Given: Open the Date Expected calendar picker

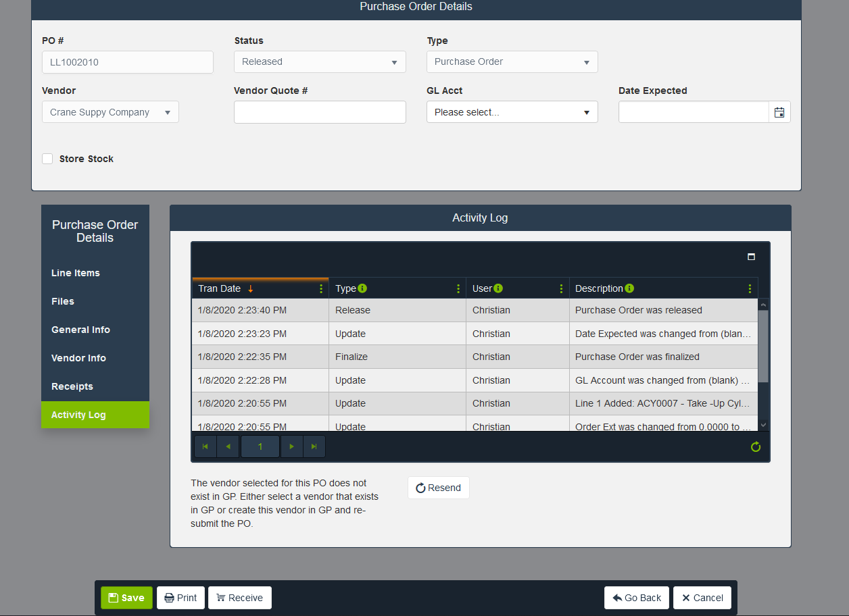Looking at the screenshot, I should tap(779, 112).
